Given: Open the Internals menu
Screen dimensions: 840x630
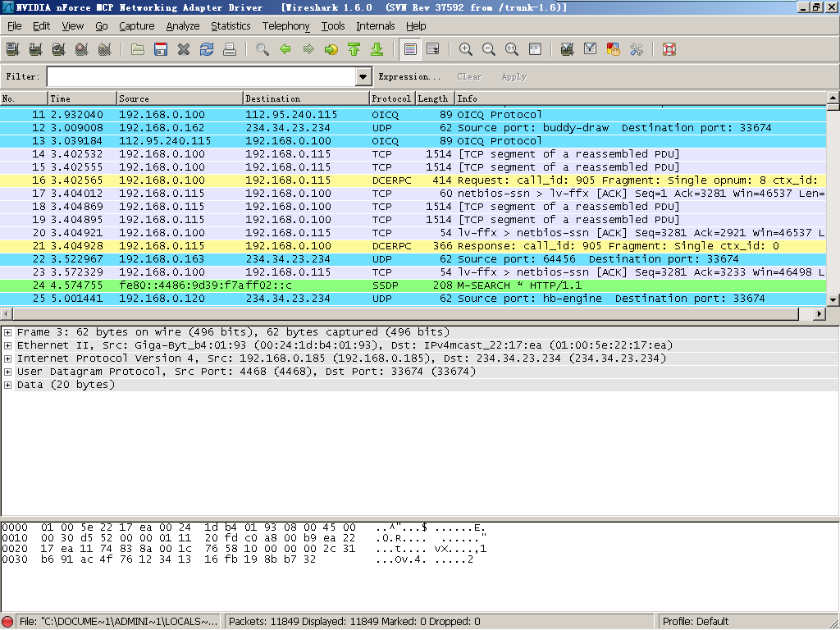Looking at the screenshot, I should click(x=375, y=25).
